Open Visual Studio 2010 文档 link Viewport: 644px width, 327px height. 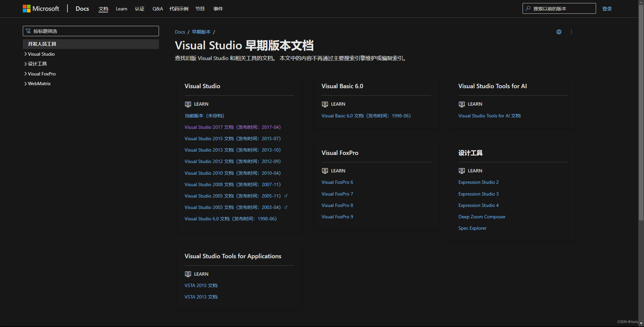point(232,173)
